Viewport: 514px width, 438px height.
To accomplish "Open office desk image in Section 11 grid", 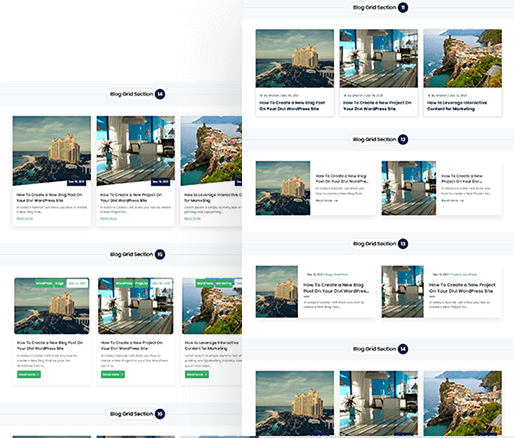I will (x=379, y=58).
